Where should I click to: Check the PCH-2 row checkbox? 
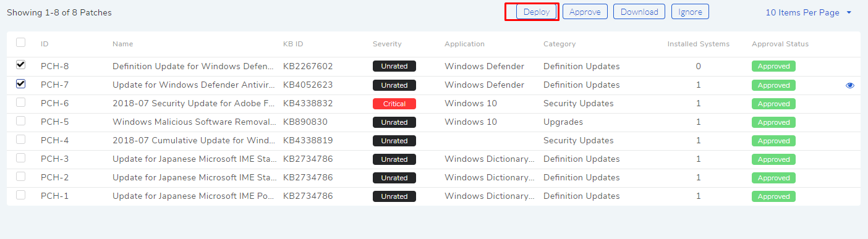coord(21,176)
